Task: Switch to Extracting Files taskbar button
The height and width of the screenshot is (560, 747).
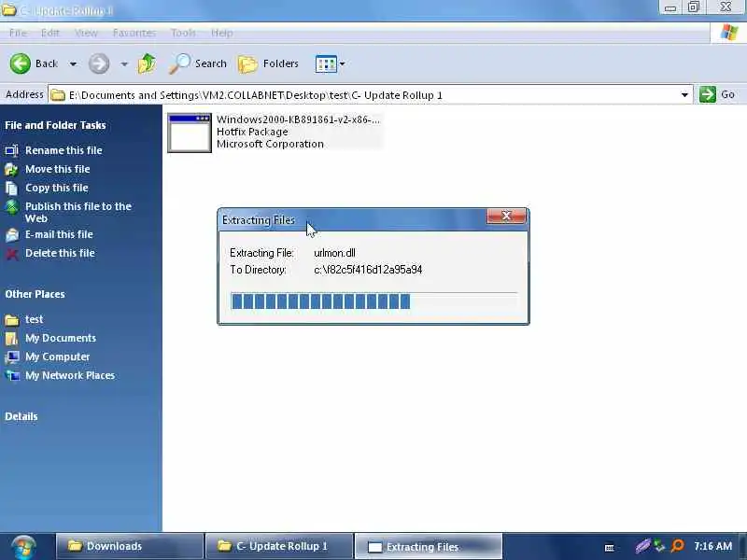Action: point(429,547)
